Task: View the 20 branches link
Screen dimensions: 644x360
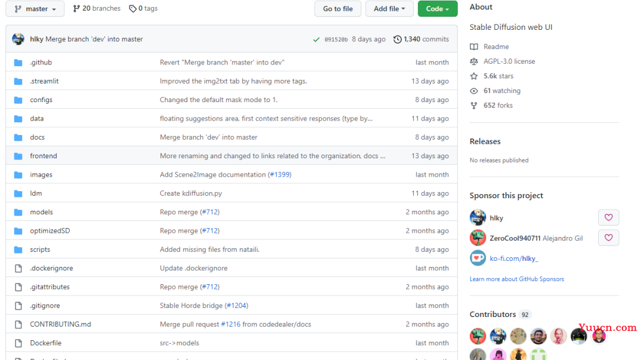Action: tap(97, 8)
